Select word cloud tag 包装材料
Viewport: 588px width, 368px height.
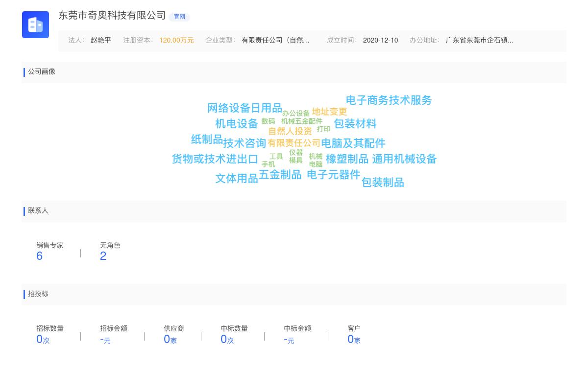355,124
